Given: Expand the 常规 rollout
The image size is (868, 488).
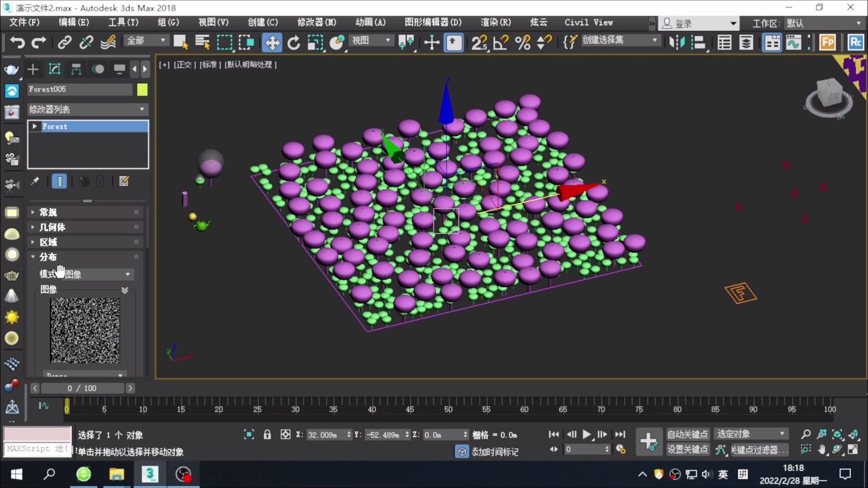Looking at the screenshot, I should click(48, 212).
